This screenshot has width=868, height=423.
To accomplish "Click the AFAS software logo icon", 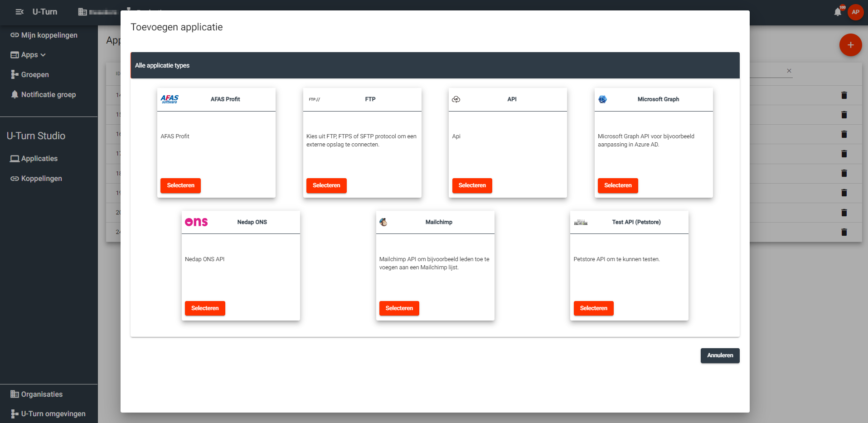I will 170,99.
